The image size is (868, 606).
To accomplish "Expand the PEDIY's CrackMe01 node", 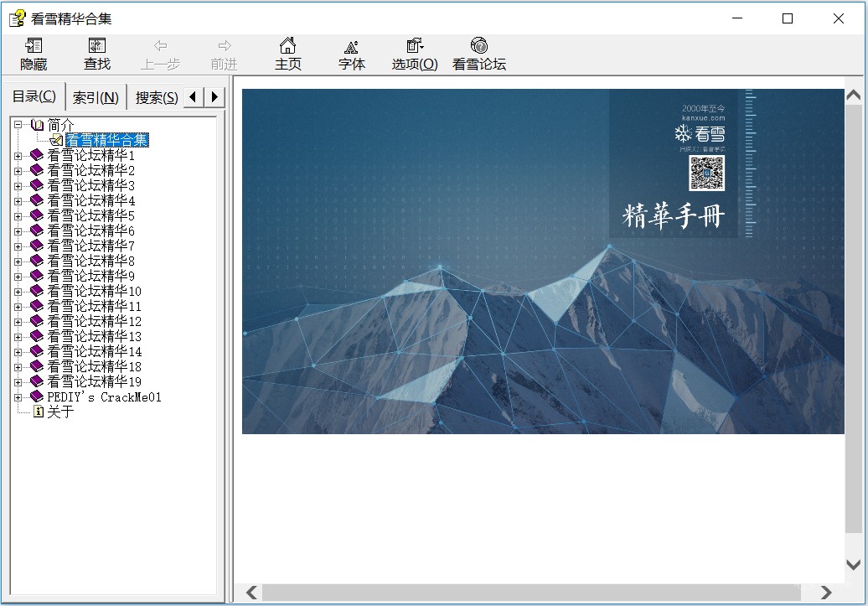I will (x=18, y=397).
